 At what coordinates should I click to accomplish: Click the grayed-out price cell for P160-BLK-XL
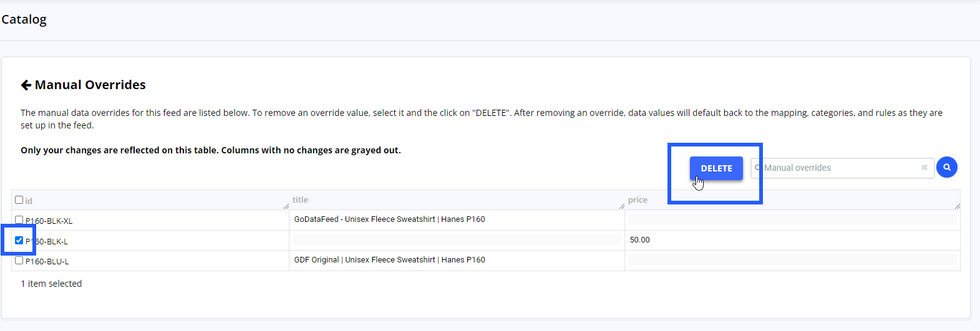coord(792,219)
